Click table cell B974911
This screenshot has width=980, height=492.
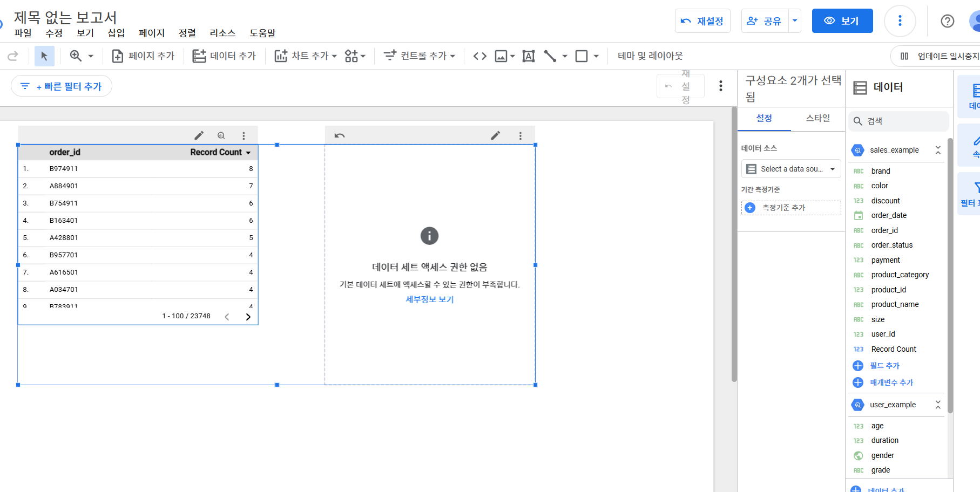64,169
